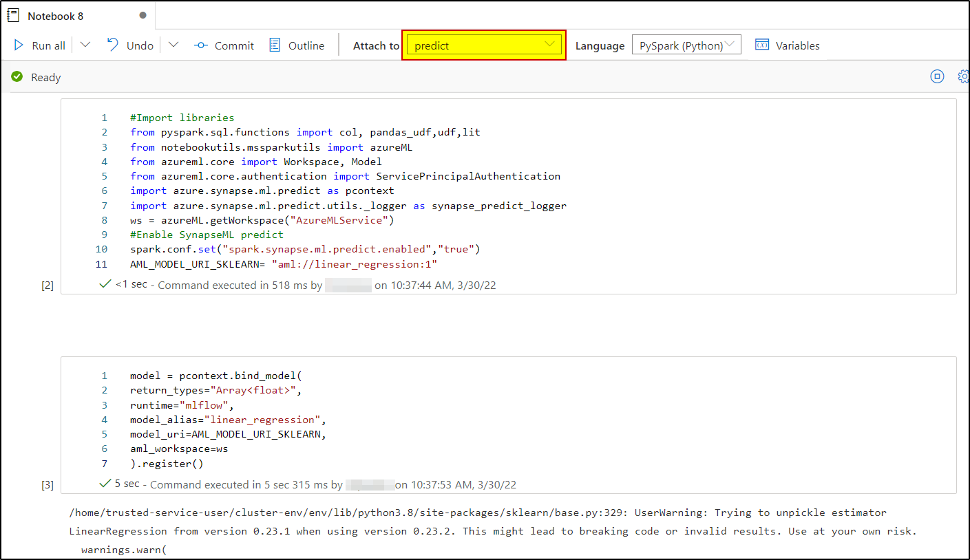Viewport: 970px width, 560px height.
Task: Click the ServicePrincipalAuthentication import line
Action: click(x=345, y=176)
